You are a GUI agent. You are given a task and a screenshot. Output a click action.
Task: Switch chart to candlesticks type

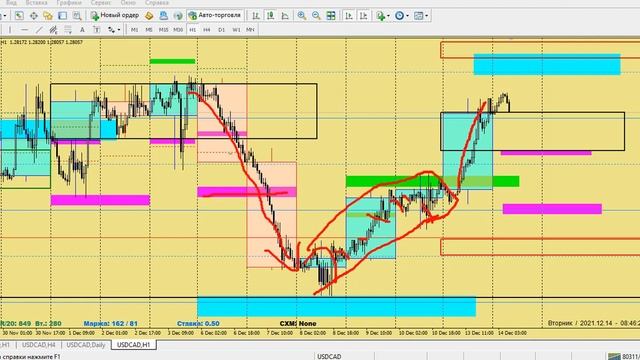click(x=270, y=16)
